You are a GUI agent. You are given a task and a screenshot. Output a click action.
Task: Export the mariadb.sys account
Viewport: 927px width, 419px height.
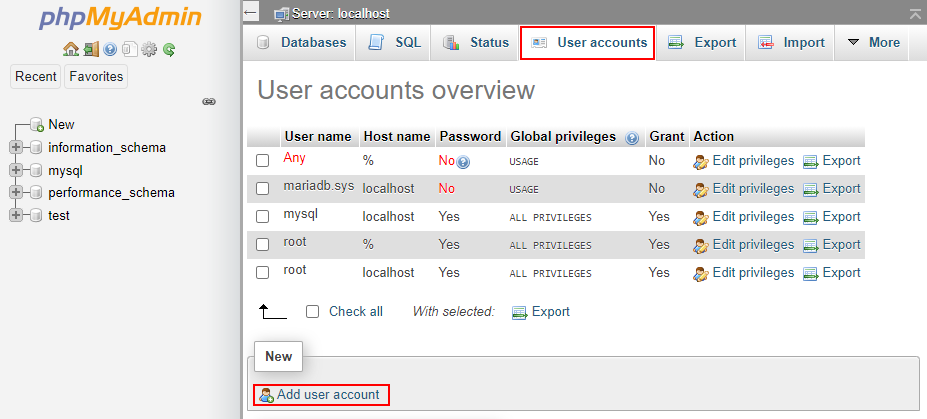click(x=832, y=189)
